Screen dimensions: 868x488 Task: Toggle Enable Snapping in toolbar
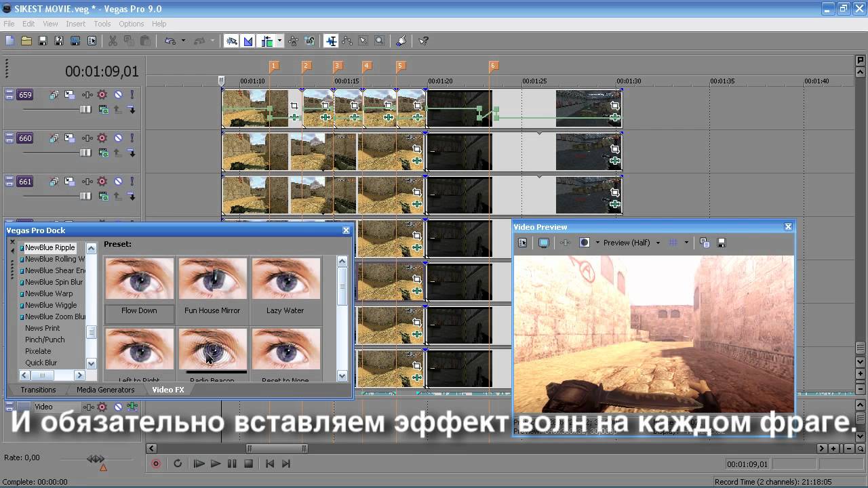[x=232, y=41]
